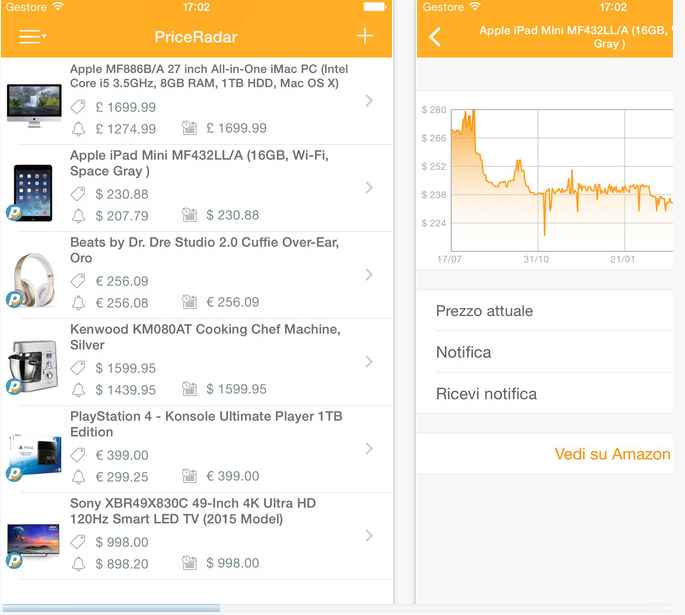Click bell alert icon on Kenwood row
Image resolution: width=685 pixels, height=615 pixels.
coord(79,390)
